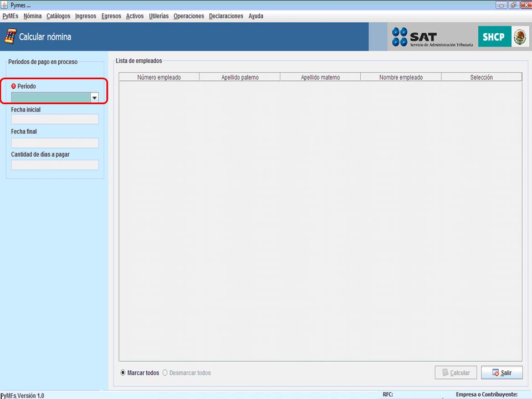Screen dimensions: 532x399
Task: Close the Pymes window
Action: [x=526, y=5]
